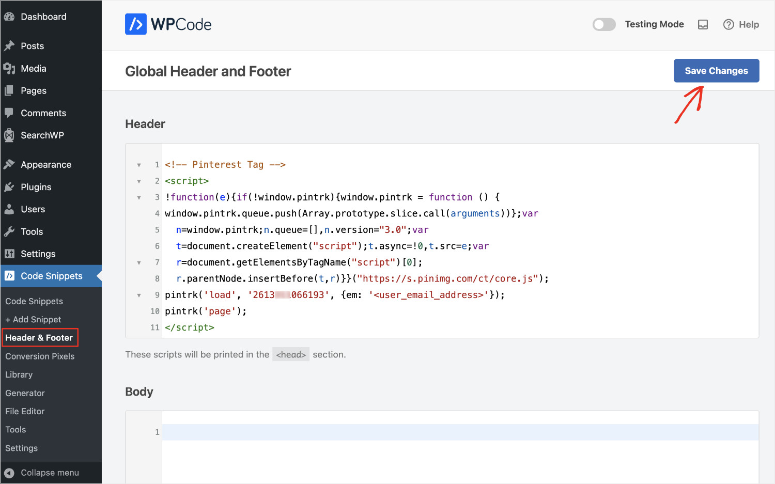Open Header & Footer submenu item
The image size is (775, 484).
tap(39, 338)
